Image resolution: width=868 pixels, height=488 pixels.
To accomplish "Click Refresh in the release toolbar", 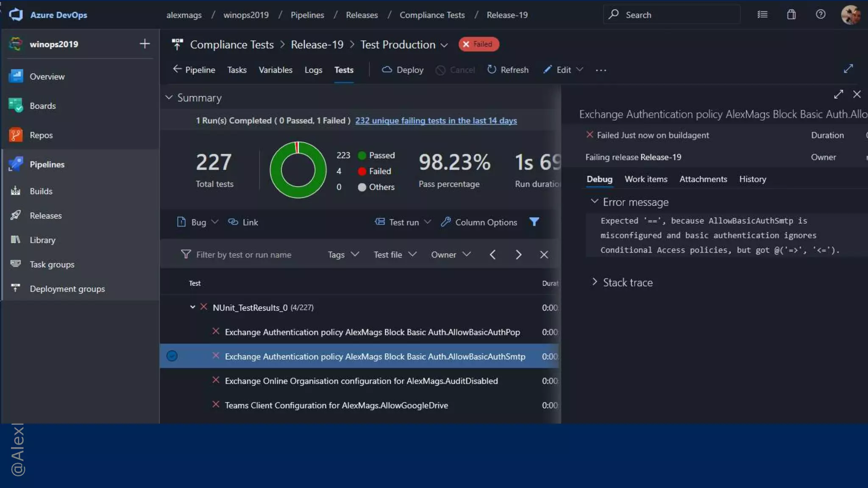I will 508,69.
